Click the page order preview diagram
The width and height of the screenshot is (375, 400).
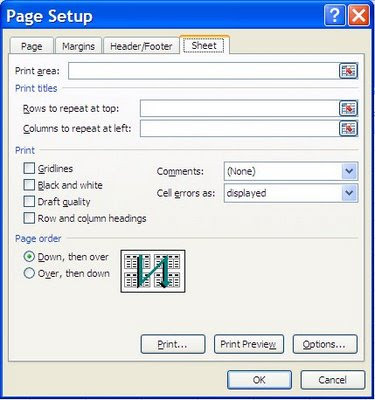pos(153,271)
